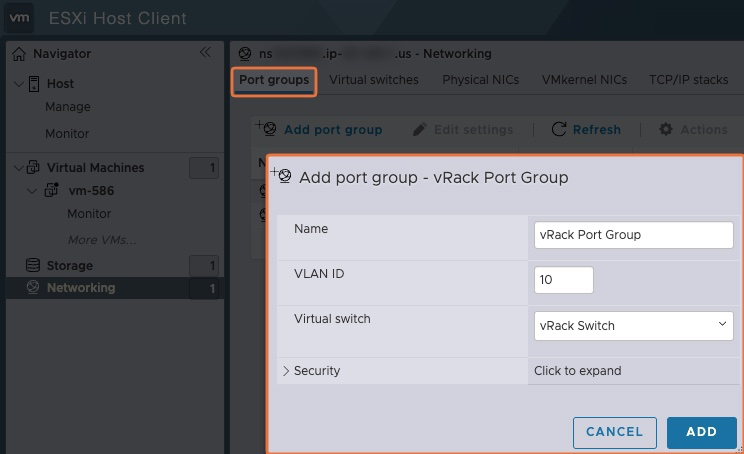Screen dimensions: 744x454
Task: Click More VMs... link
Action: pyautogui.click(x=102, y=240)
